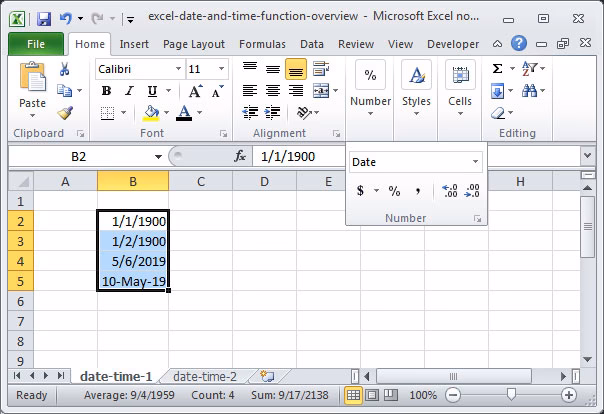Click the Increase Decimal icon
This screenshot has height=414, width=604.
[450, 191]
